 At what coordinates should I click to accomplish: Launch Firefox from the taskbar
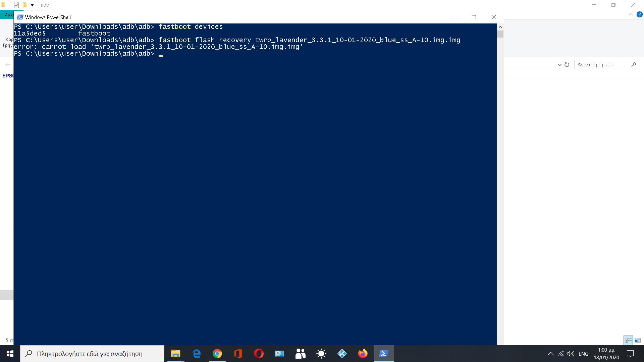click(x=363, y=354)
